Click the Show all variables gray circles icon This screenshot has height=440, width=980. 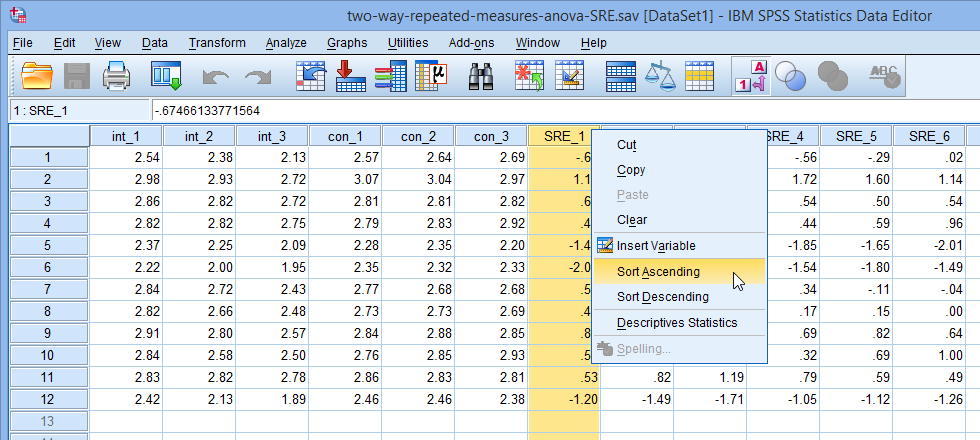(832, 77)
